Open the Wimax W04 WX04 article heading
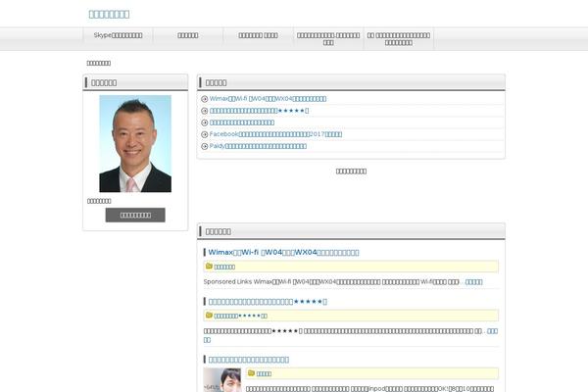The height and width of the screenshot is (392, 588). coord(283,253)
